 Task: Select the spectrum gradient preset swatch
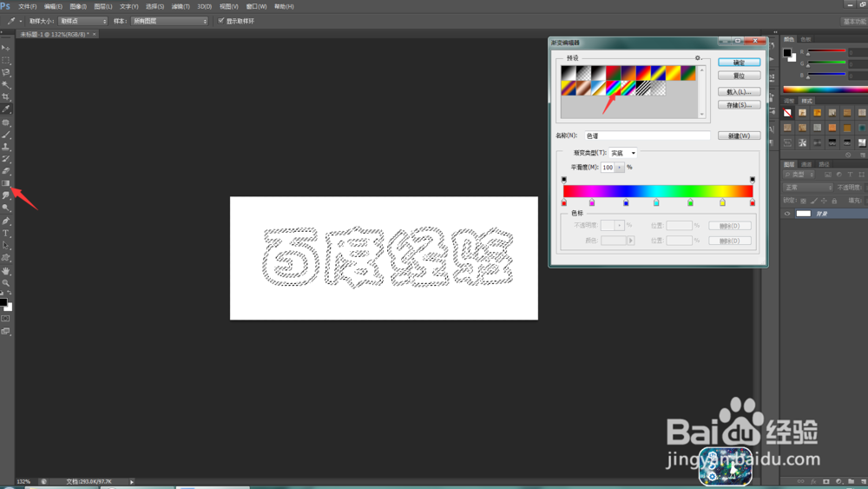pos(613,88)
